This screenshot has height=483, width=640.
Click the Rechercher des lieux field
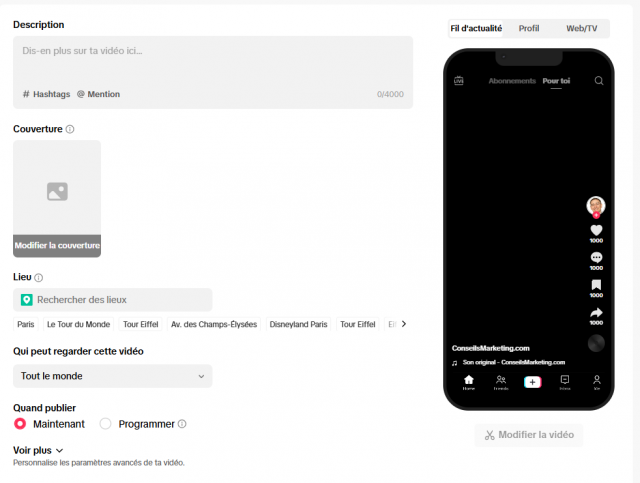click(113, 300)
